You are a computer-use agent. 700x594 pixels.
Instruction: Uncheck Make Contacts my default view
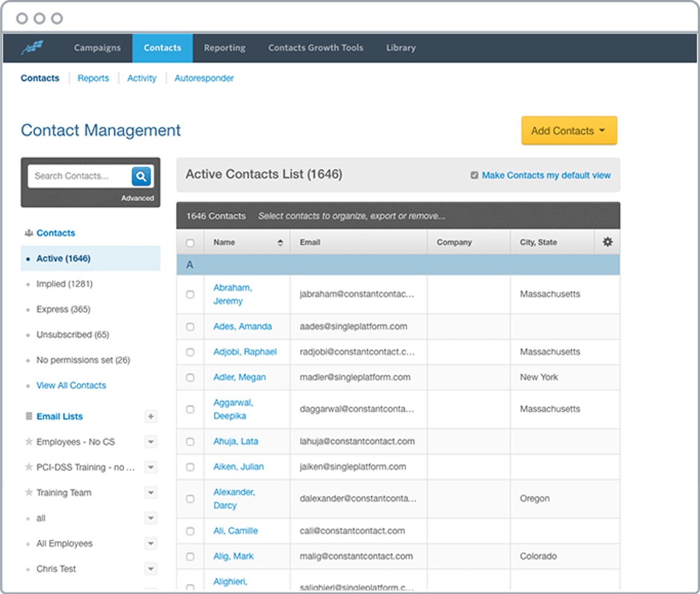coord(474,175)
